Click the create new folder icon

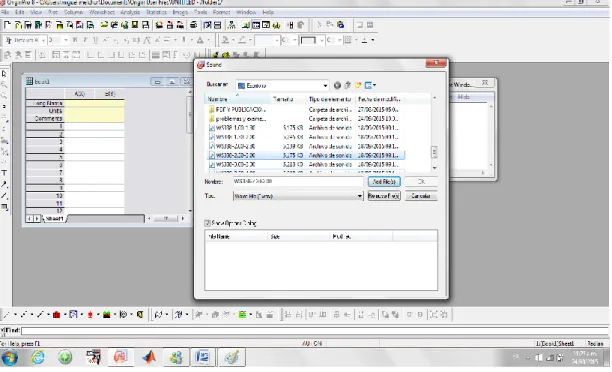358,85
